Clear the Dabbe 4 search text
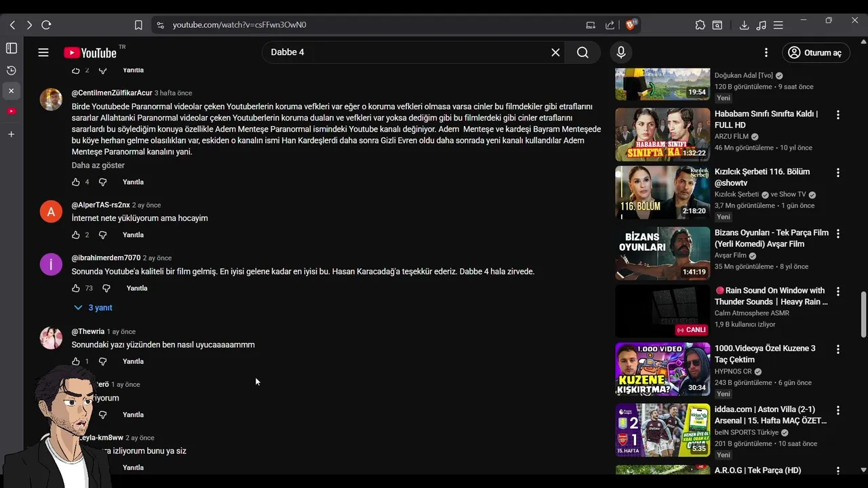 point(555,52)
